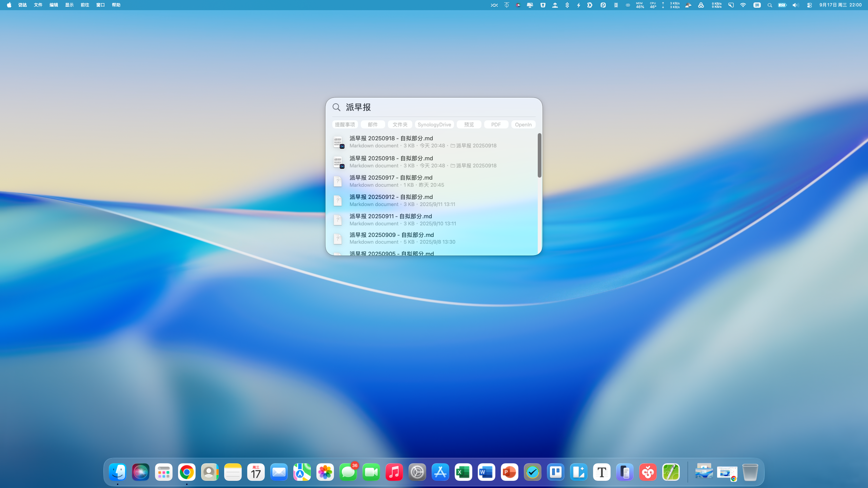Screen dimensions: 868x488
Task: Open System Settings gear icon
Action: pos(417,472)
